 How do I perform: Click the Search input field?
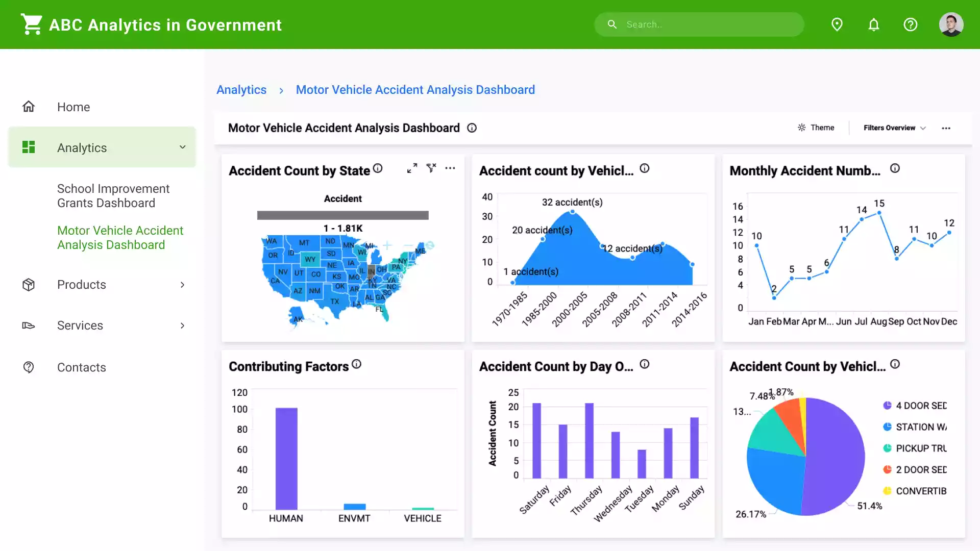[x=709, y=24]
